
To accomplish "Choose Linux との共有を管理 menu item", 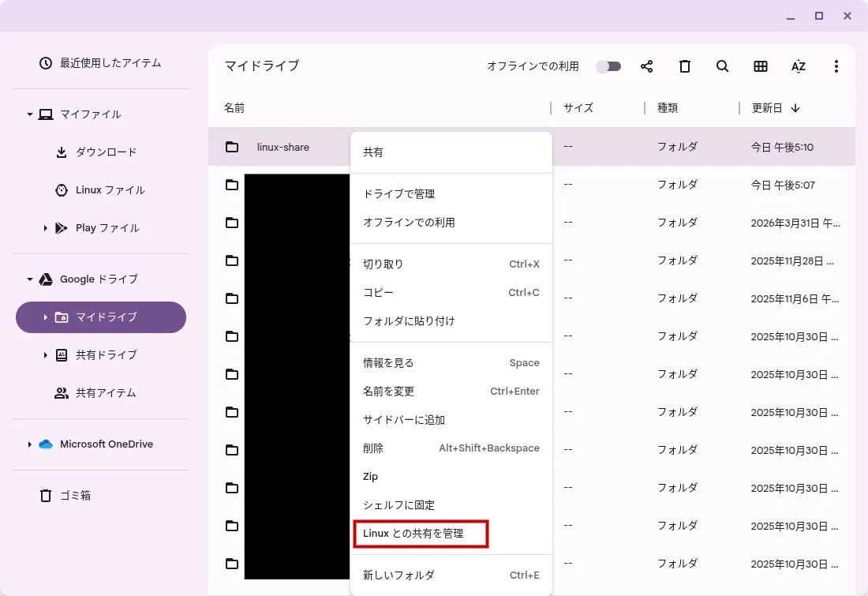I will [x=451, y=534].
